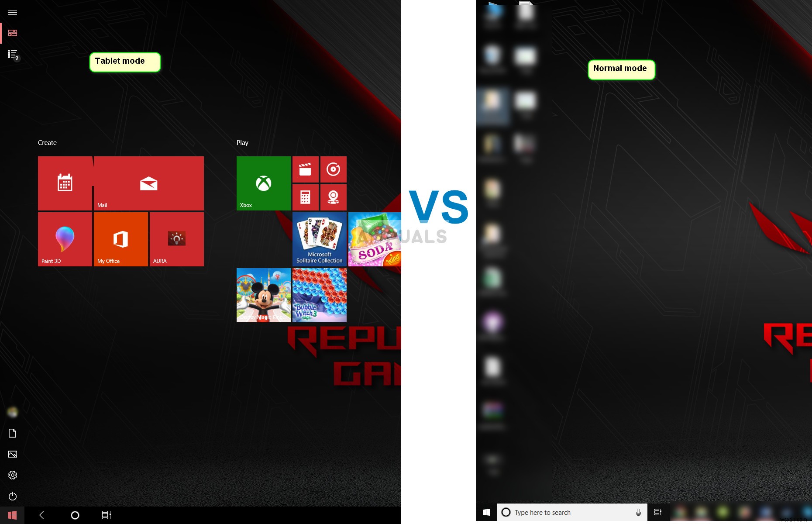Click the user account avatar
812x524 pixels.
12,412
